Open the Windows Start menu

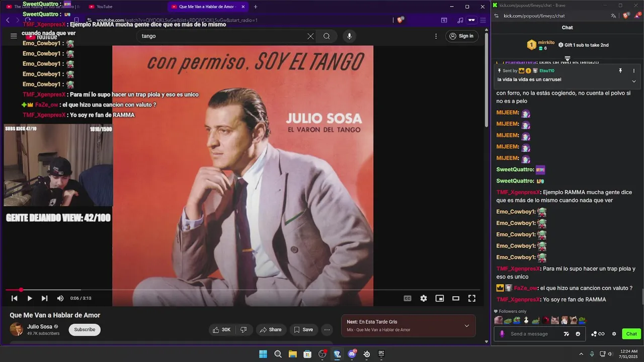[263, 354]
